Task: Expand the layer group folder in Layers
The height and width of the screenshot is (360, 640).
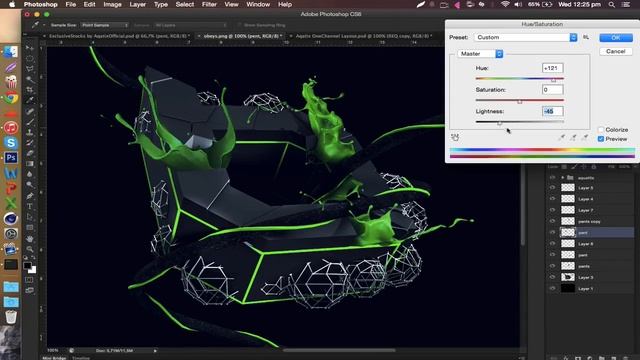Action: [x=562, y=178]
